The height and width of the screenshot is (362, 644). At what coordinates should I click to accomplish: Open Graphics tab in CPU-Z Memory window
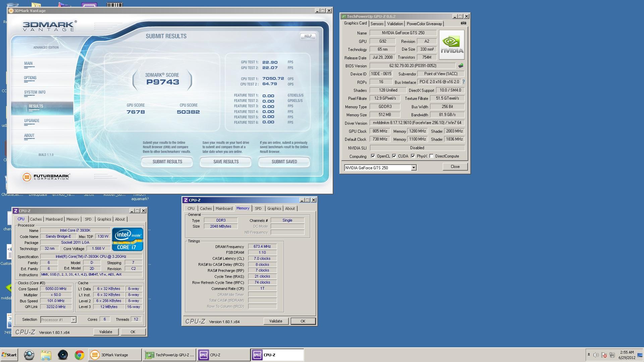click(274, 208)
